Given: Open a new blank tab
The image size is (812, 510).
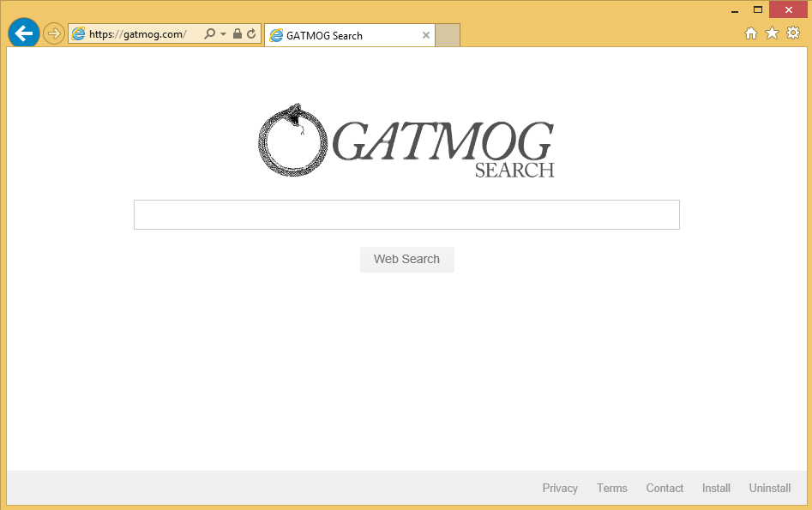Looking at the screenshot, I should coord(448,36).
